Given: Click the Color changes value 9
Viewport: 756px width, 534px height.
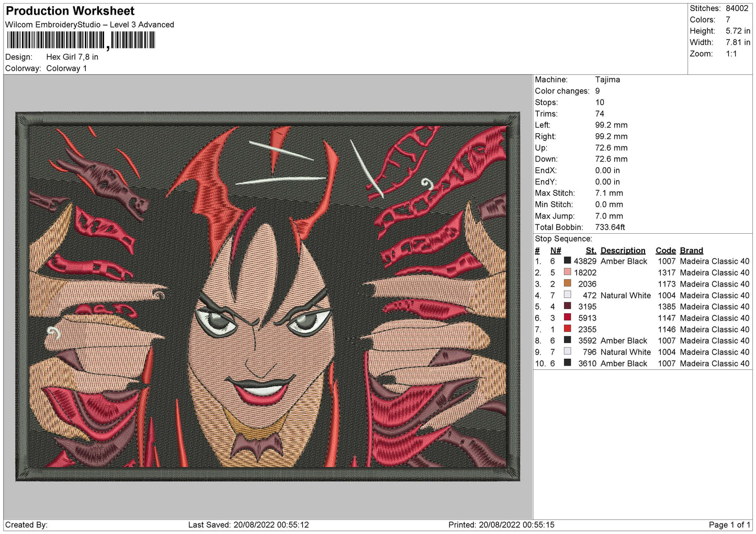Looking at the screenshot, I should point(597,91).
